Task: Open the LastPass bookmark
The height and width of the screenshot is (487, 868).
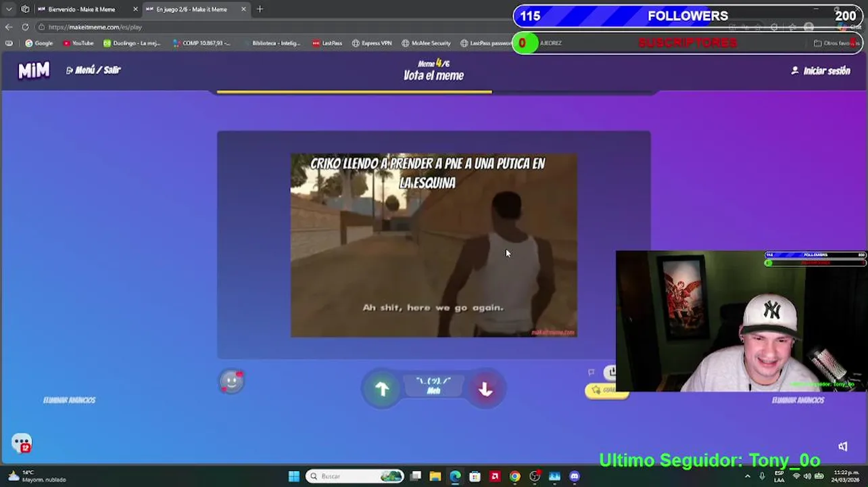Action: (x=327, y=43)
